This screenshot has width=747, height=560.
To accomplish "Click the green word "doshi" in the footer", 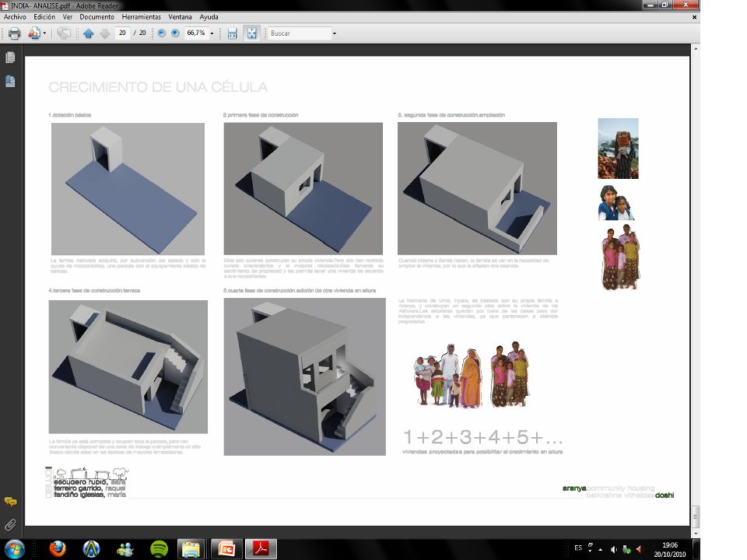I will [665, 495].
